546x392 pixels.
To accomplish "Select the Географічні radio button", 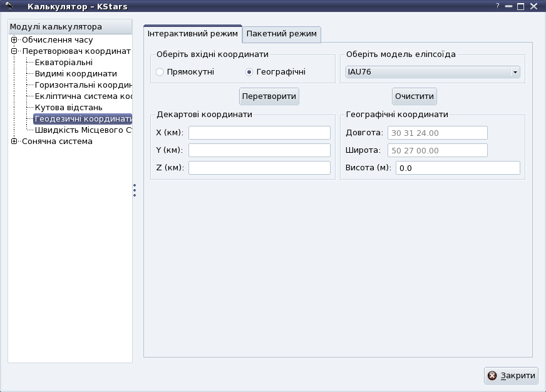I will point(249,72).
